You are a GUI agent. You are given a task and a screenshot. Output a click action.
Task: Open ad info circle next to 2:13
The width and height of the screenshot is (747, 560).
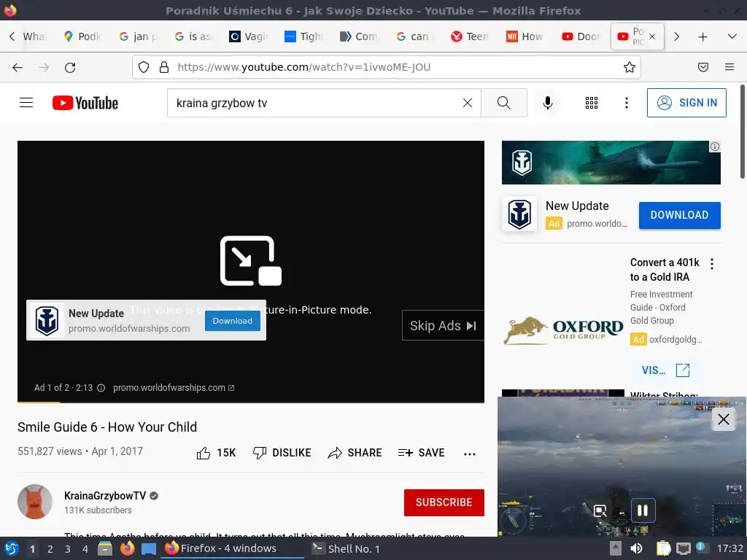(101, 388)
